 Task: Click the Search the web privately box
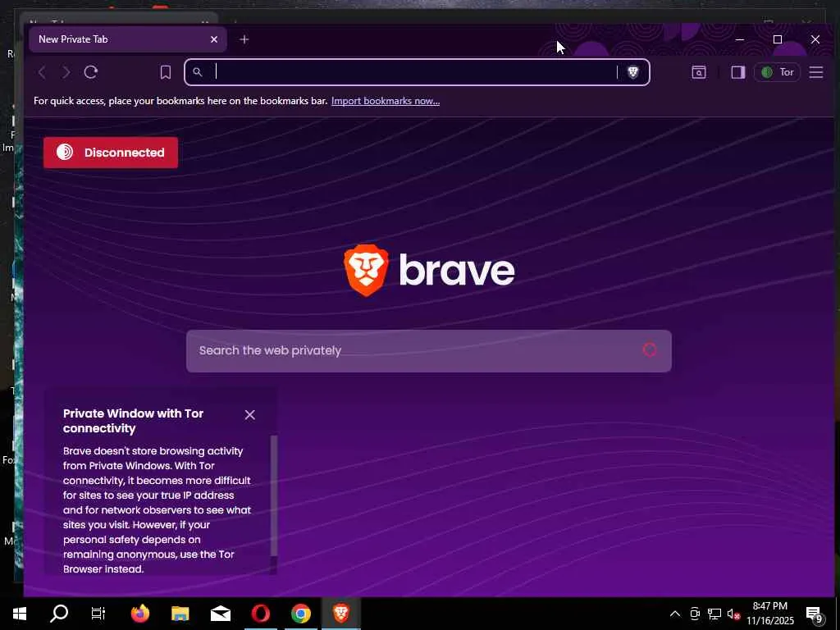click(428, 351)
